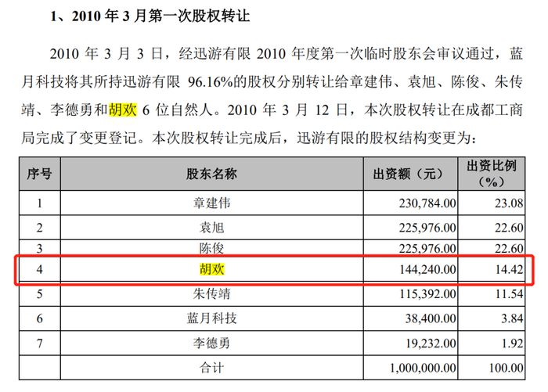Image resolution: width=548 pixels, height=392 pixels.
Task: Click total percentage 100.00
Action: [x=506, y=368]
